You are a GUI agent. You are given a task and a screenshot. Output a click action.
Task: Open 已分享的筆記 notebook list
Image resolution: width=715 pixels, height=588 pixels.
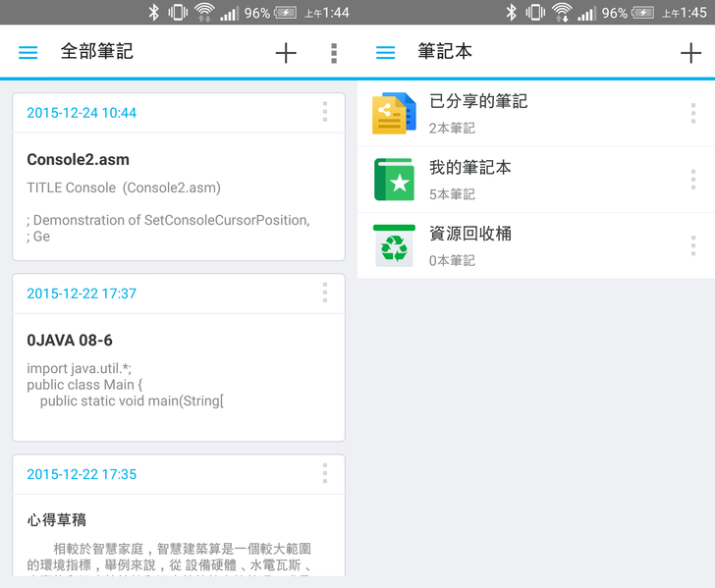click(536, 114)
